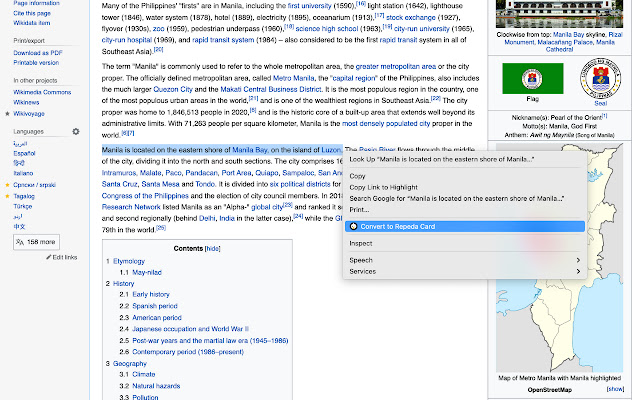Open the language settings gear icon

(76, 131)
